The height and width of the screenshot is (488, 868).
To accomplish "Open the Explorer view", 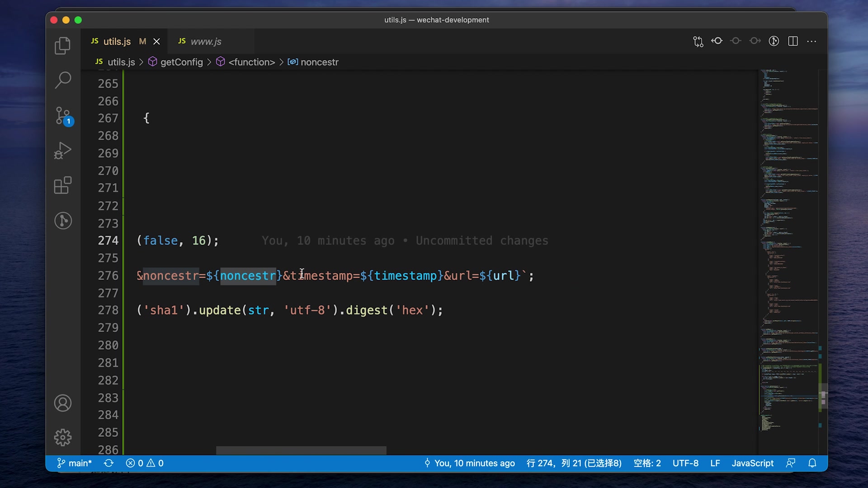I will click(x=63, y=46).
